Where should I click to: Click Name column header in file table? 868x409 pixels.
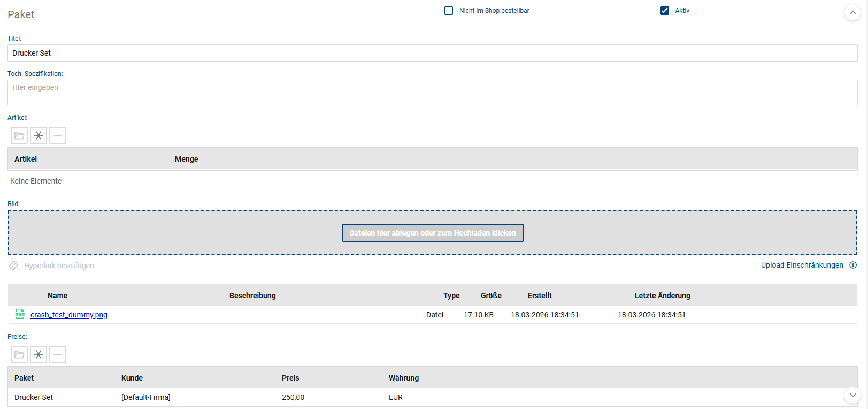pyautogui.click(x=58, y=296)
